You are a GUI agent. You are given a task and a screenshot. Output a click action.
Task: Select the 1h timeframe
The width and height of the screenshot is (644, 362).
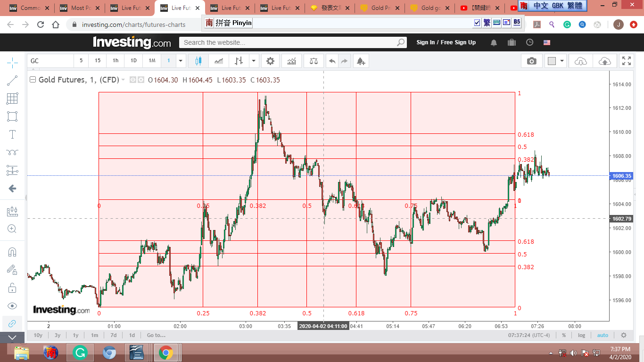coord(116,61)
